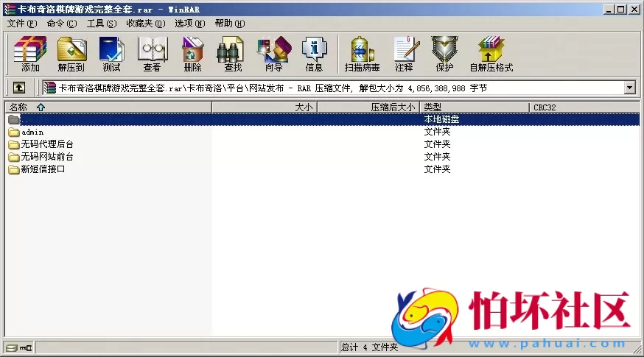Open the 命令(C) menu
Viewport: 644px width, 357px height.
(x=62, y=24)
